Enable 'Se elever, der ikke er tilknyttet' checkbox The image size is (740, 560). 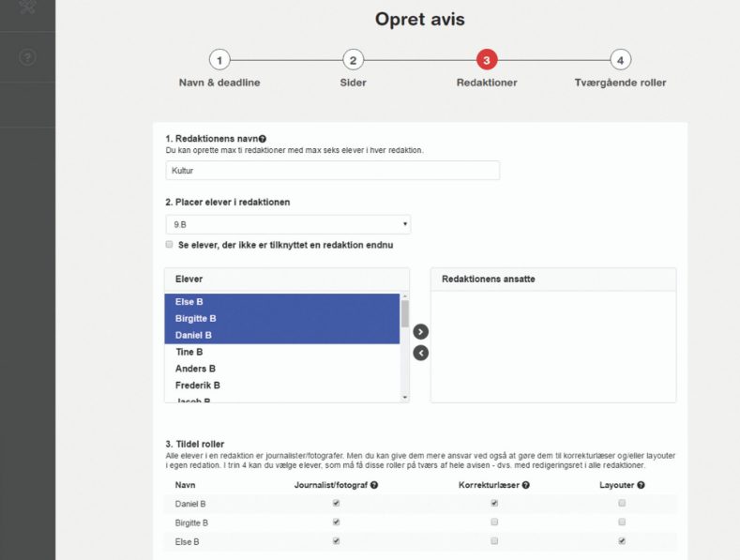(170, 245)
